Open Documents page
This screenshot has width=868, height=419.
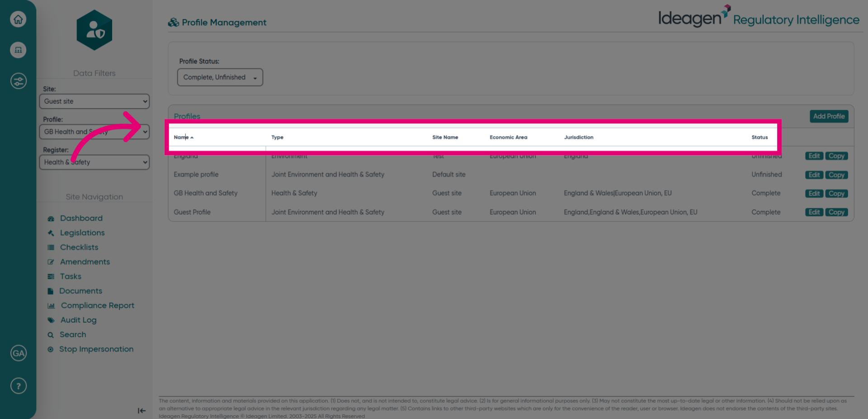(80, 291)
